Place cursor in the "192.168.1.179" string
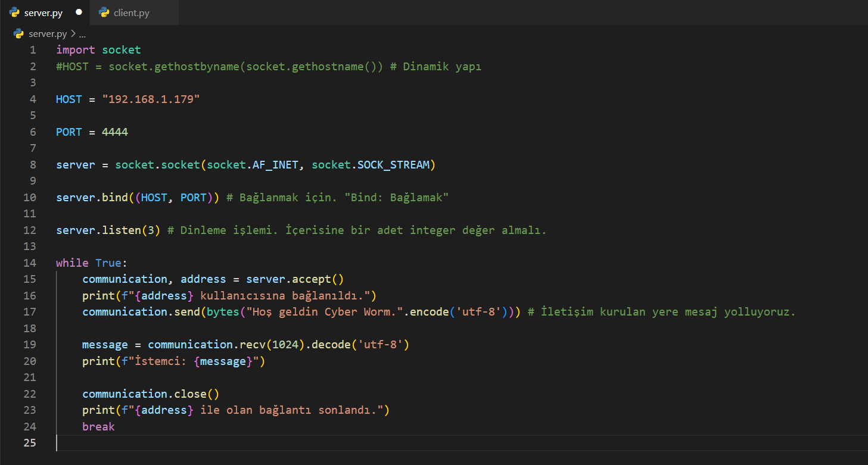This screenshot has width=868, height=465. 151,99
